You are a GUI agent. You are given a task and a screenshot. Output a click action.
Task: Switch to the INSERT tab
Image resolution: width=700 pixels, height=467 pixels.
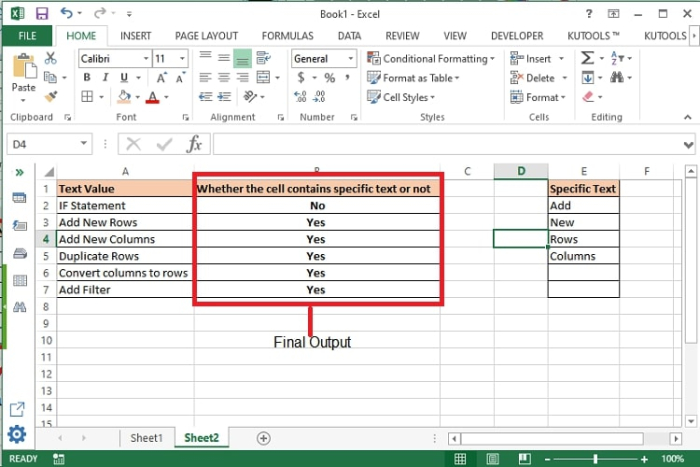click(136, 36)
